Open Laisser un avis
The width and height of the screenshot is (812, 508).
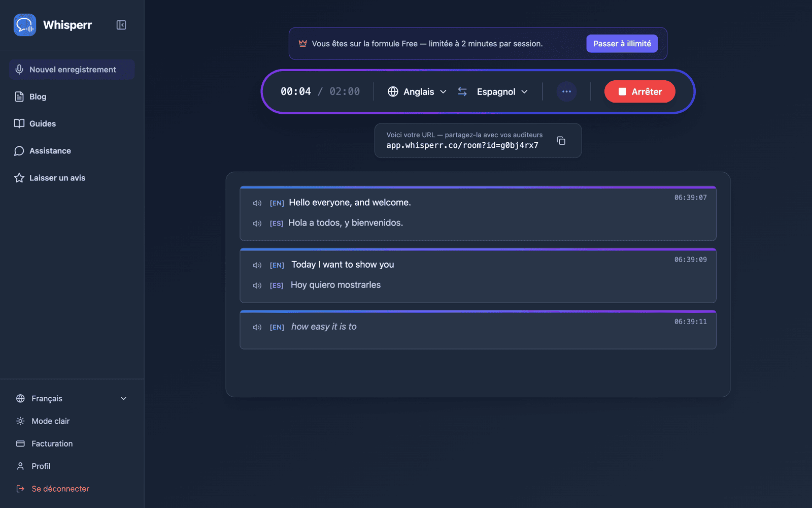(x=72, y=178)
